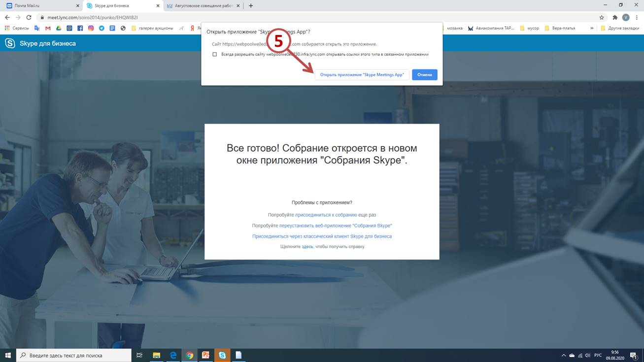Open the Chrome profile avatar V
The height and width of the screenshot is (362, 644).
pos(626,17)
